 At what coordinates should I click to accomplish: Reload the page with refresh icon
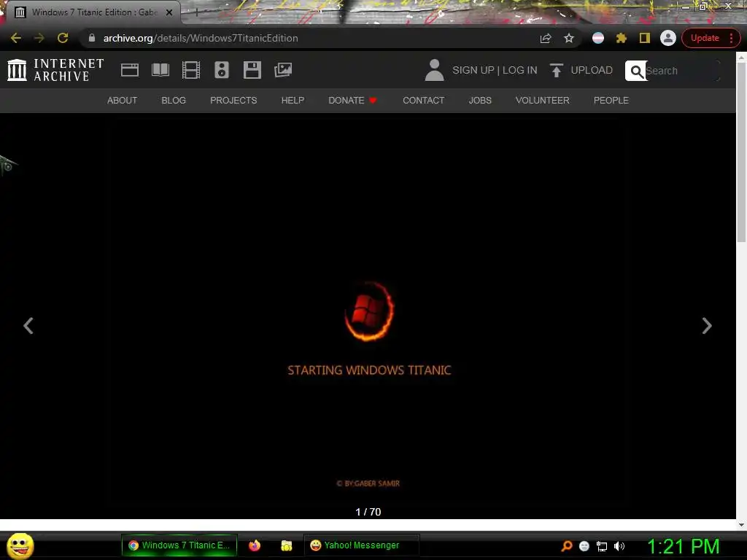pyautogui.click(x=63, y=38)
